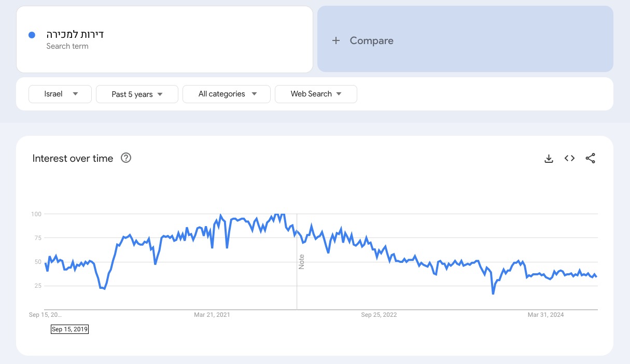This screenshot has height=364, width=630.
Task: Click the plus icon in Compare
Action: [336, 40]
